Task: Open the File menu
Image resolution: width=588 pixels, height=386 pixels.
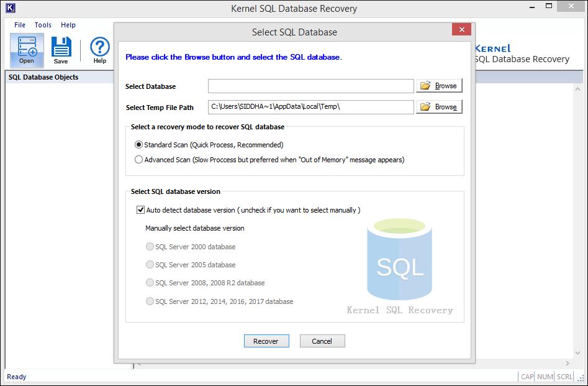Action: [20, 25]
